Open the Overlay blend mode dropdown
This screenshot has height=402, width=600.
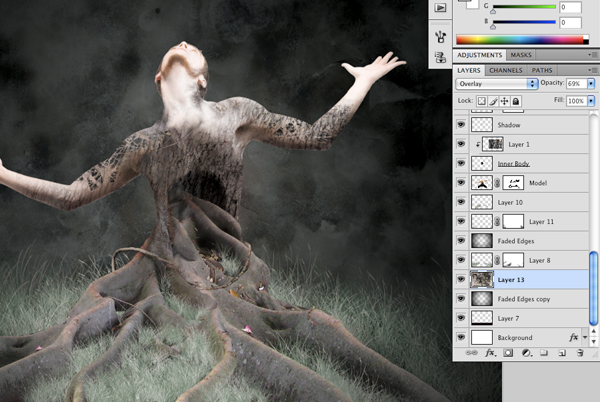pyautogui.click(x=497, y=84)
